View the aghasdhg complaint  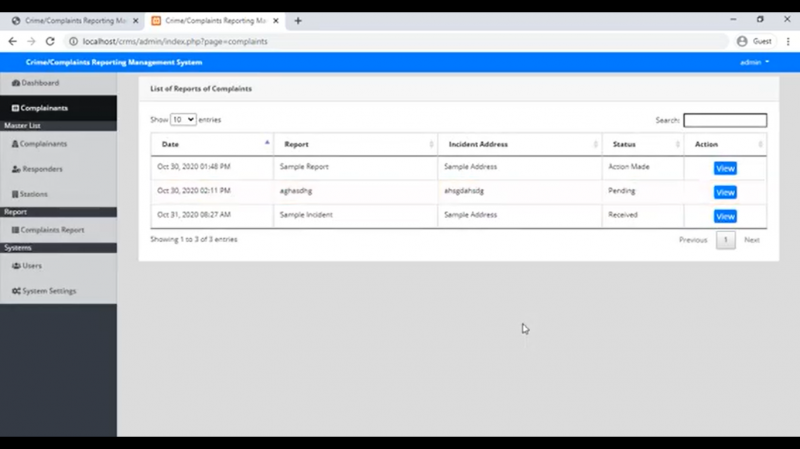click(725, 192)
